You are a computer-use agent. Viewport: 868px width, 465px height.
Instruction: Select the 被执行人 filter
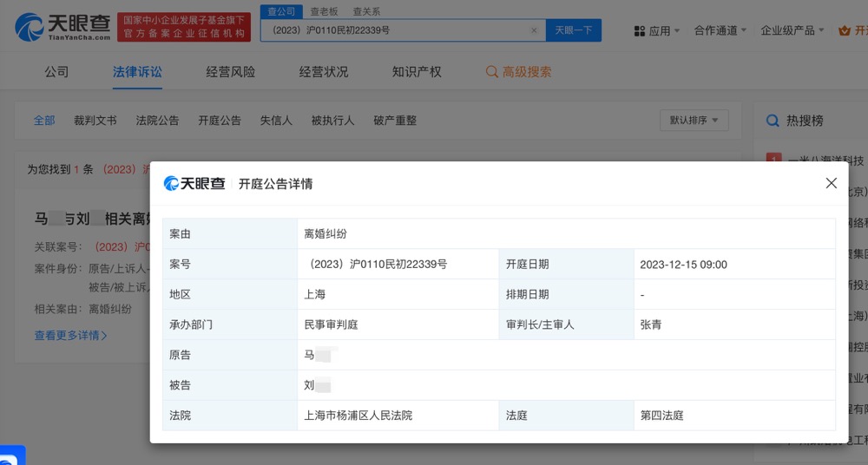332,121
